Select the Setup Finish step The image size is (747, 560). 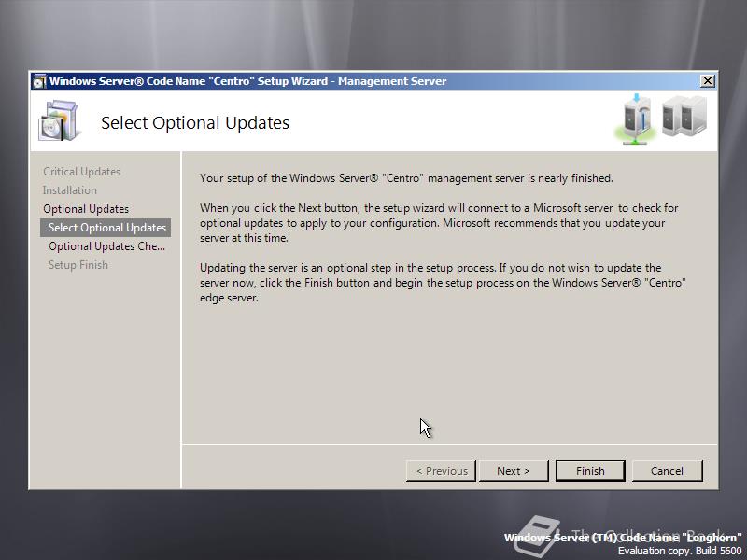(78, 265)
